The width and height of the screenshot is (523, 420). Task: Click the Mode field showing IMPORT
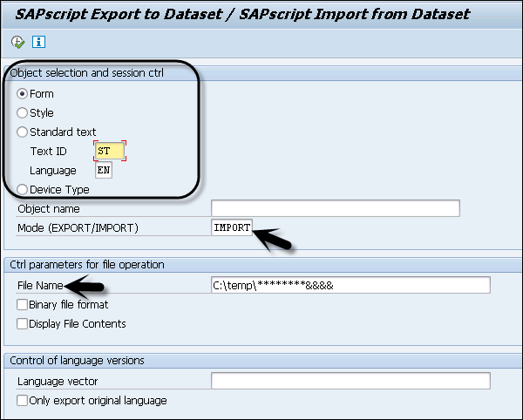pyautogui.click(x=232, y=227)
